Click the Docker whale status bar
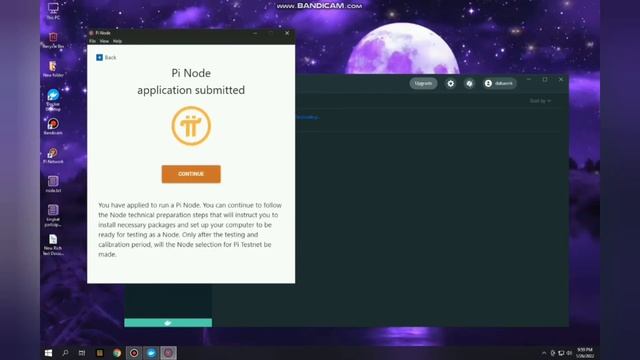This screenshot has height=360, width=640. 168,323
